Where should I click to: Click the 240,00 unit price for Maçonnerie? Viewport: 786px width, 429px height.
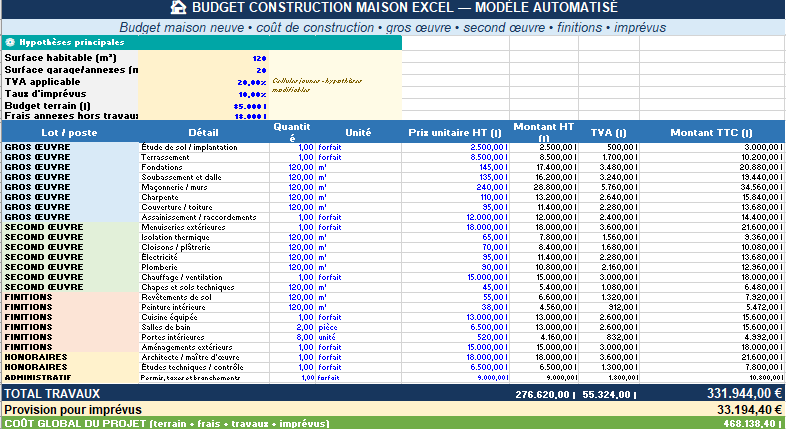click(x=492, y=187)
